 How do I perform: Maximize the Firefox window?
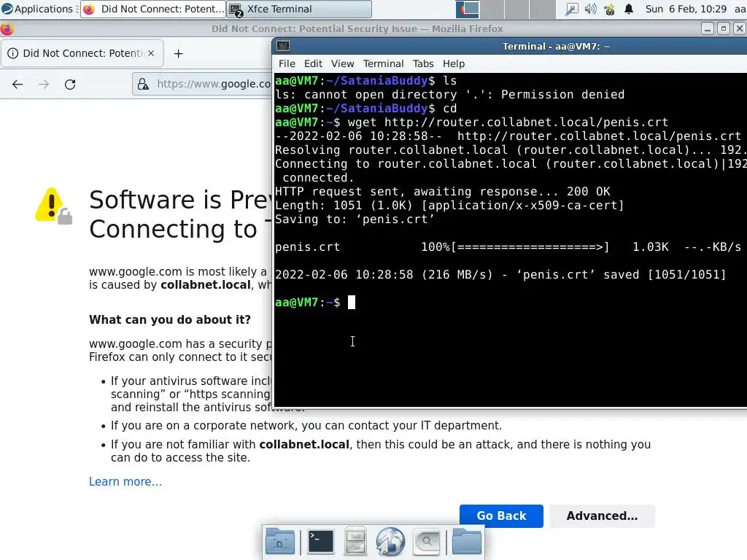coord(723,28)
